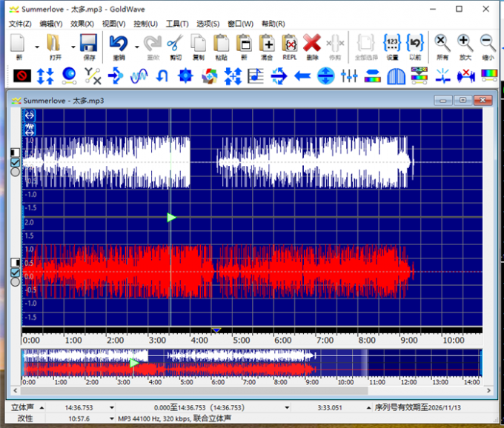
Task: Open the dropdown arrow next to Open (打开)
Action: point(72,46)
